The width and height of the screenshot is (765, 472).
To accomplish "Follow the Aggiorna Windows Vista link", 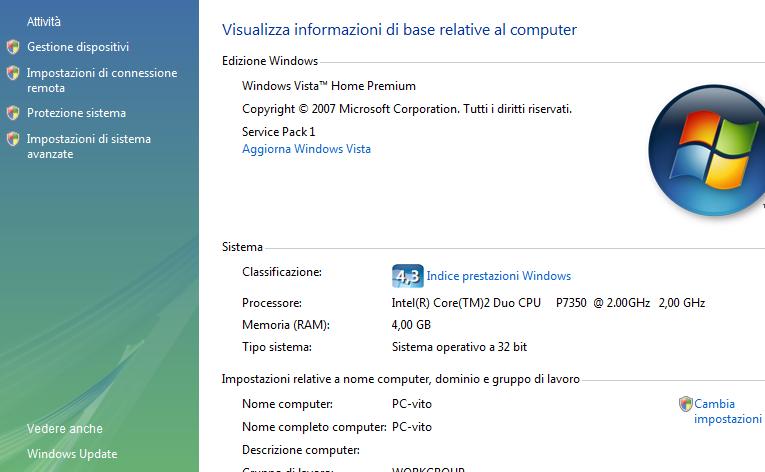I will (x=306, y=149).
